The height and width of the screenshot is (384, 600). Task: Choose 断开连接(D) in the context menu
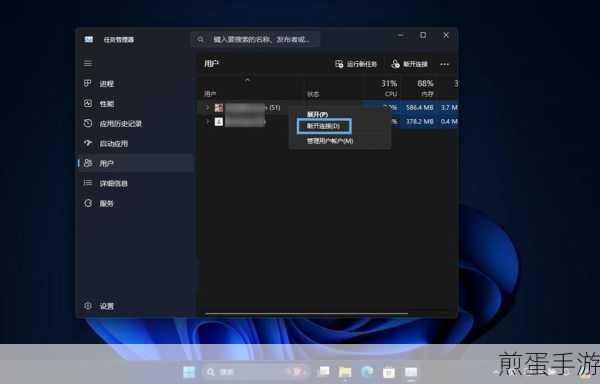pos(324,126)
